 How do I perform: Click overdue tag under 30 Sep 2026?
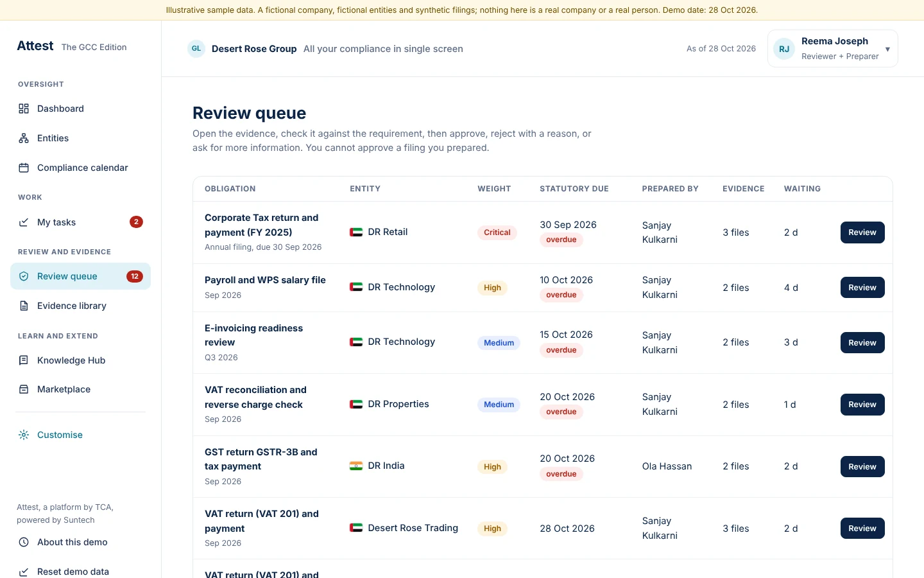point(561,240)
